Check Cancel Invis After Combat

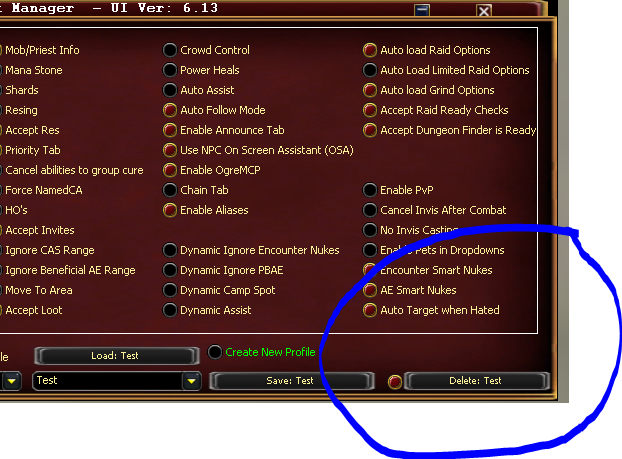click(x=370, y=210)
